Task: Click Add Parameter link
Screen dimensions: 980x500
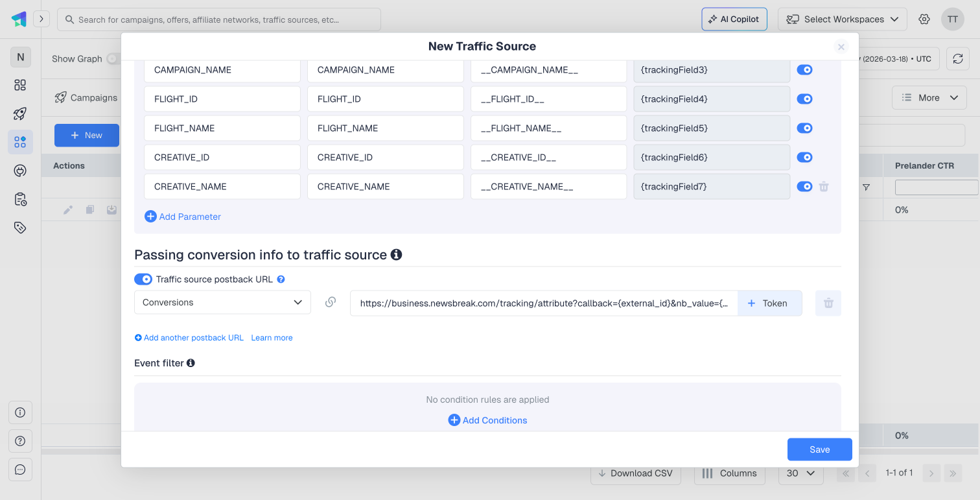Action: (x=183, y=217)
